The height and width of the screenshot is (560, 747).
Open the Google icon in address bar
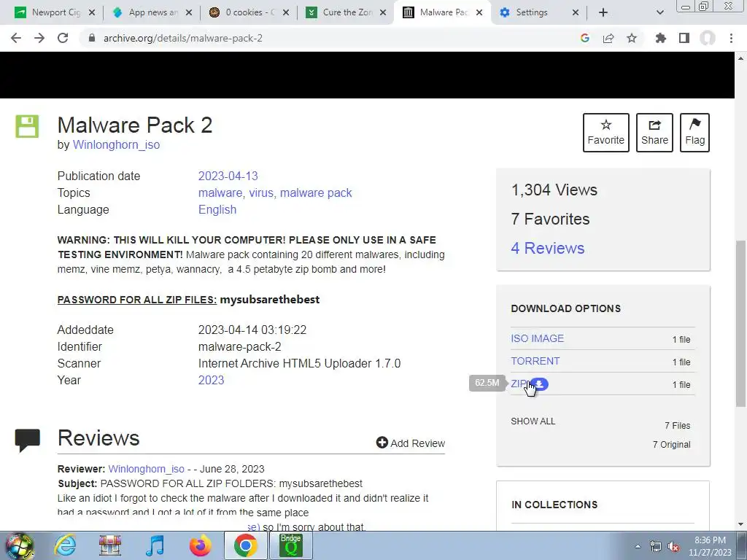585,38
